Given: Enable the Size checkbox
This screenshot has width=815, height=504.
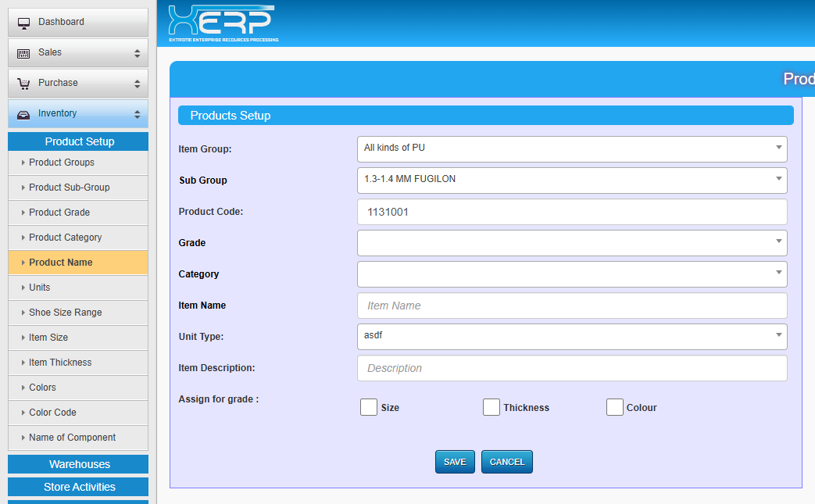Looking at the screenshot, I should (369, 407).
